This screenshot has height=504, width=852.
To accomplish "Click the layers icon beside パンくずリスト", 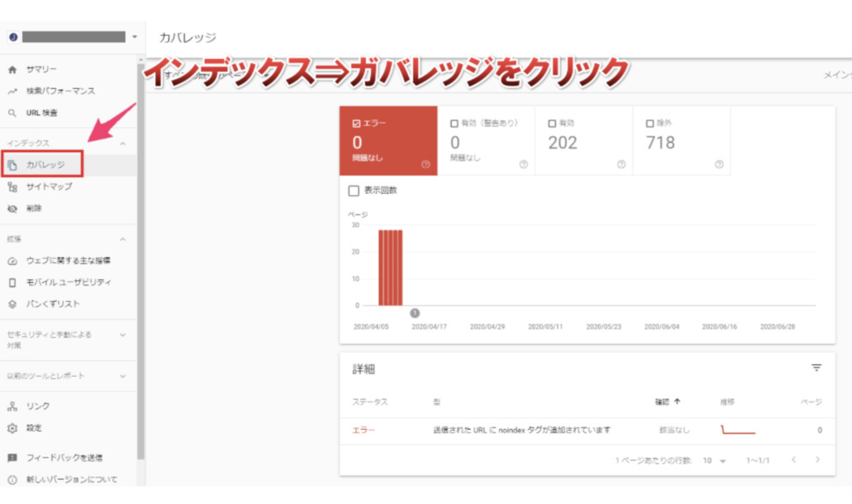I will (12, 304).
